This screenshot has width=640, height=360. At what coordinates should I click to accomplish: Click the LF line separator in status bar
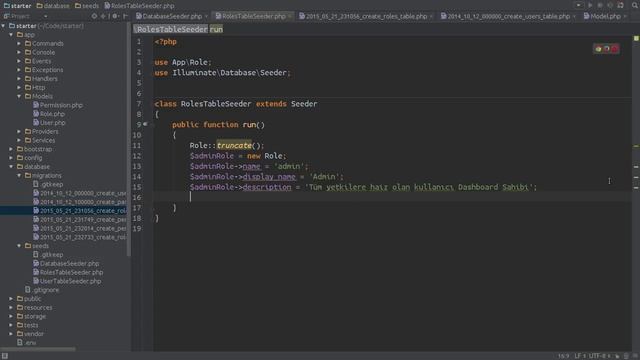point(580,356)
